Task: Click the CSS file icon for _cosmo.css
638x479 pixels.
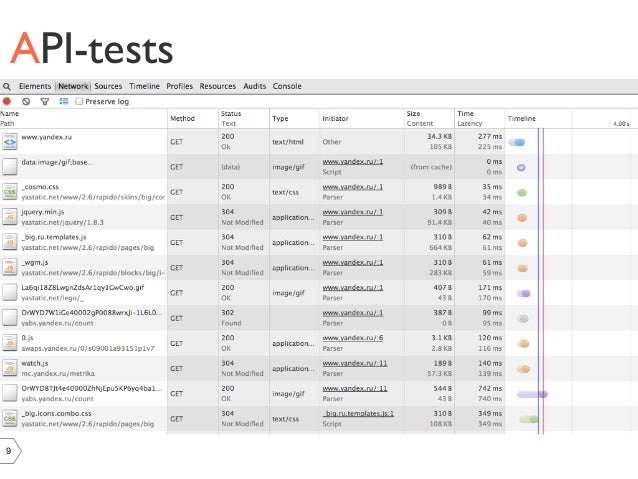Action: [x=10, y=191]
